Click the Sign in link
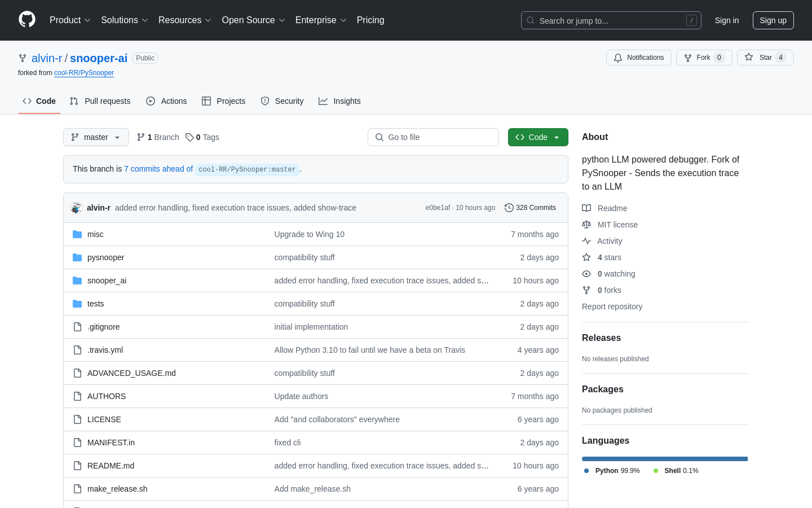This screenshot has width=812, height=508. [x=727, y=20]
